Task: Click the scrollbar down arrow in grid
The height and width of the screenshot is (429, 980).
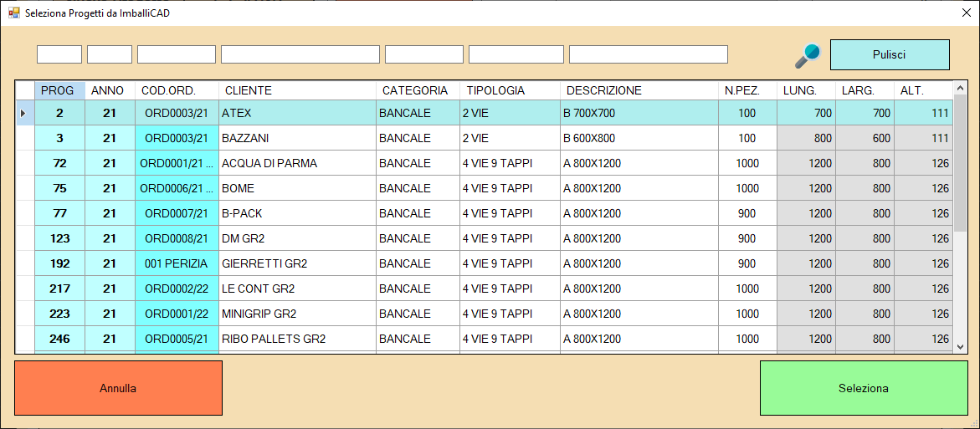Action: 961,342
